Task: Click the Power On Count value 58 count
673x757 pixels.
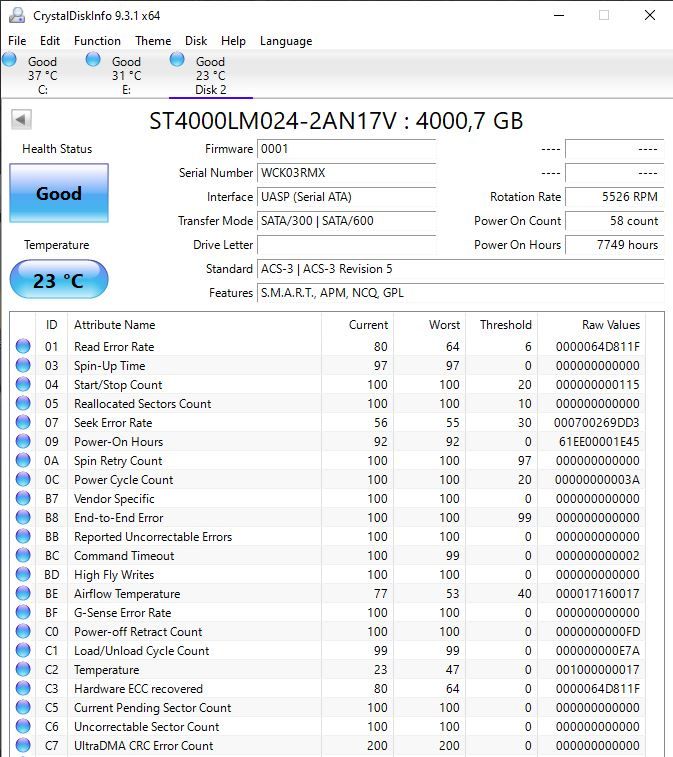Action: [x=615, y=221]
